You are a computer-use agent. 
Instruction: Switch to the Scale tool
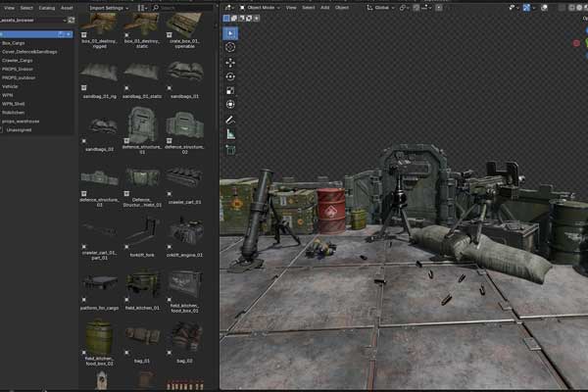[230, 90]
